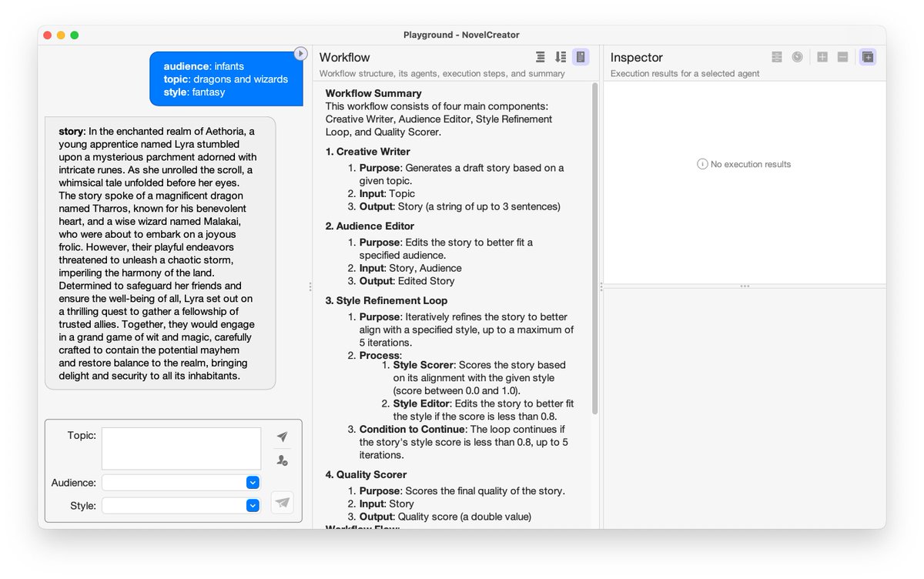Click the "2. Audience Editor" heading
The width and height of the screenshot is (924, 579).
coord(370,226)
